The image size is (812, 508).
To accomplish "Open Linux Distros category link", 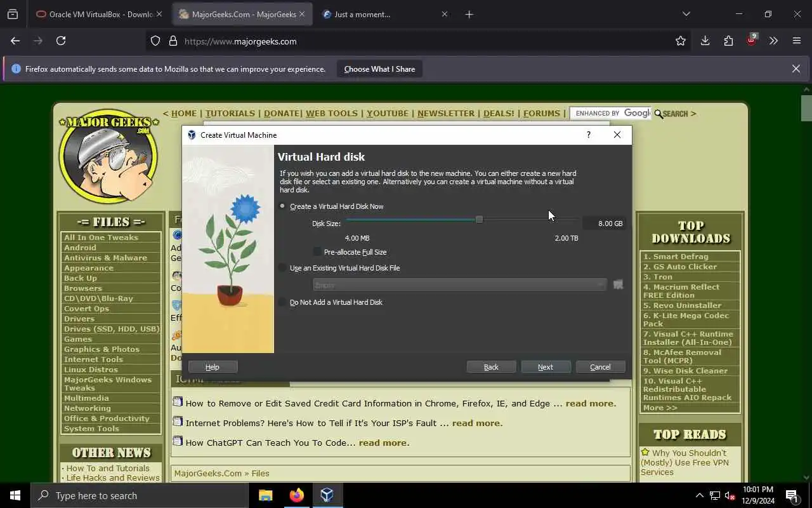I will (91, 370).
